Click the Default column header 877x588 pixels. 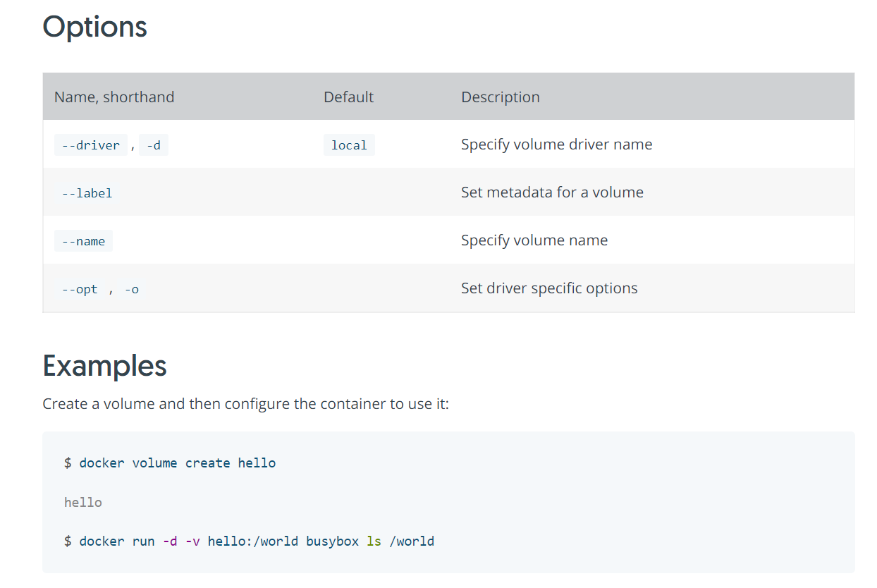point(348,97)
